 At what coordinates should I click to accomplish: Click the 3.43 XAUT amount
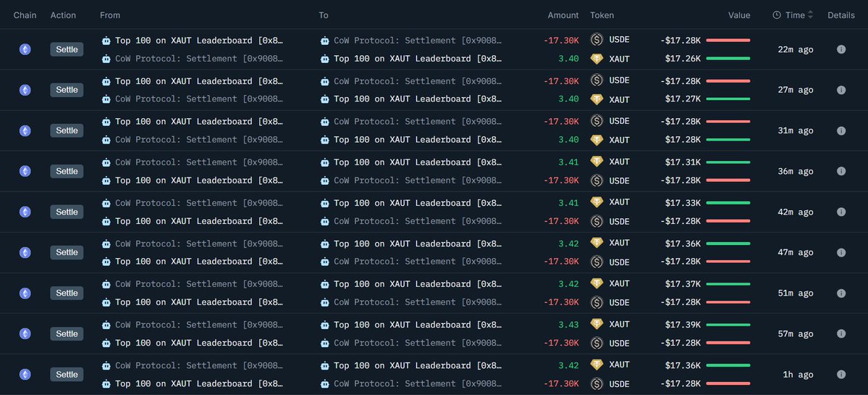568,325
